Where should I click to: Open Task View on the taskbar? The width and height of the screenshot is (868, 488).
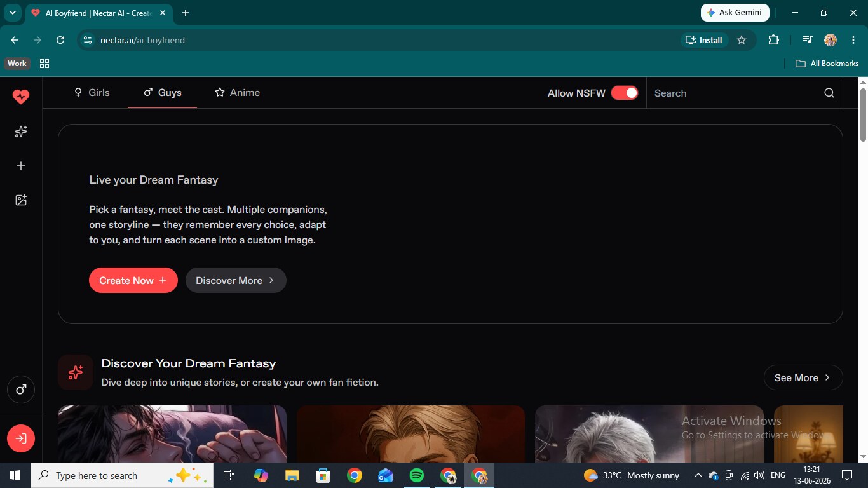click(x=229, y=475)
